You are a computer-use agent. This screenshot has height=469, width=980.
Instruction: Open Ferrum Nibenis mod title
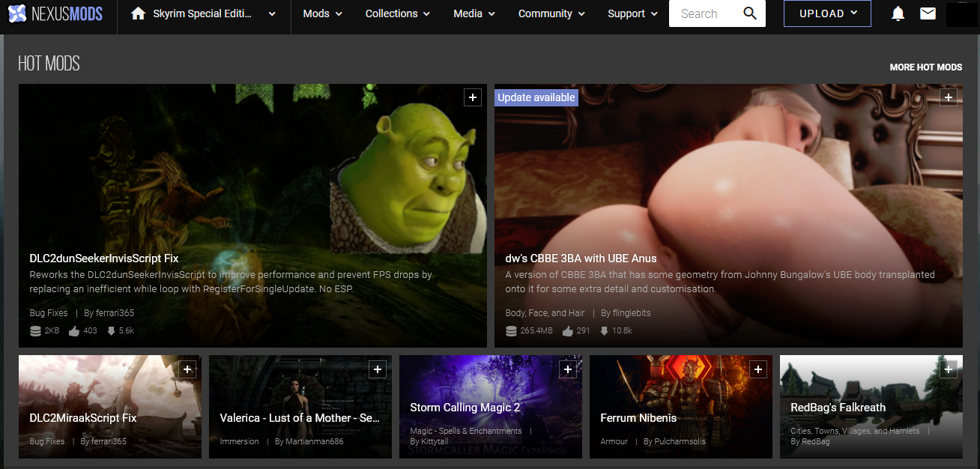pyautogui.click(x=638, y=418)
